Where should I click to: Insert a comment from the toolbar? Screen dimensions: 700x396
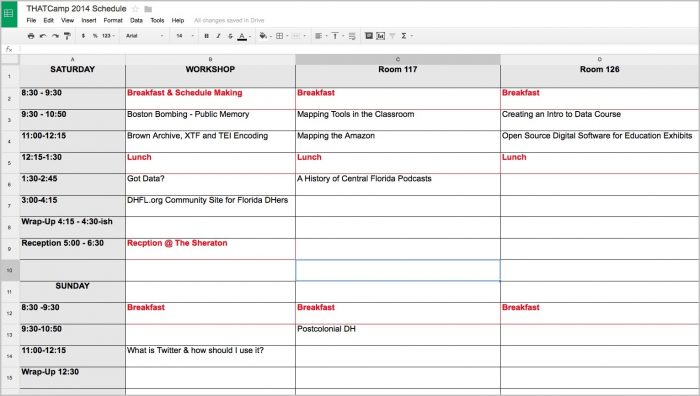(369, 36)
